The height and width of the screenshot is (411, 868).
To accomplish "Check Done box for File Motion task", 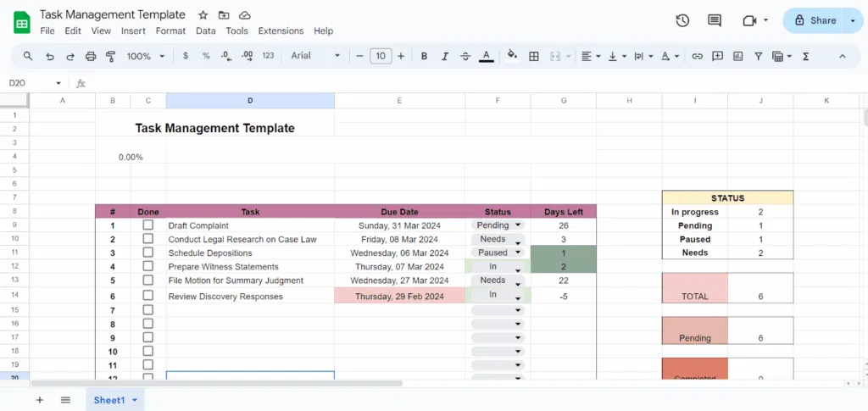I will click(147, 280).
